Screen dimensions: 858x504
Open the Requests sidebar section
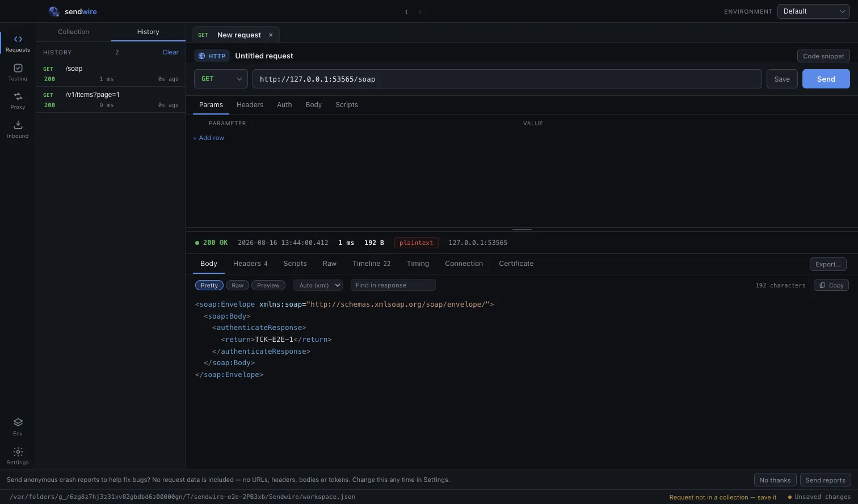pyautogui.click(x=18, y=44)
